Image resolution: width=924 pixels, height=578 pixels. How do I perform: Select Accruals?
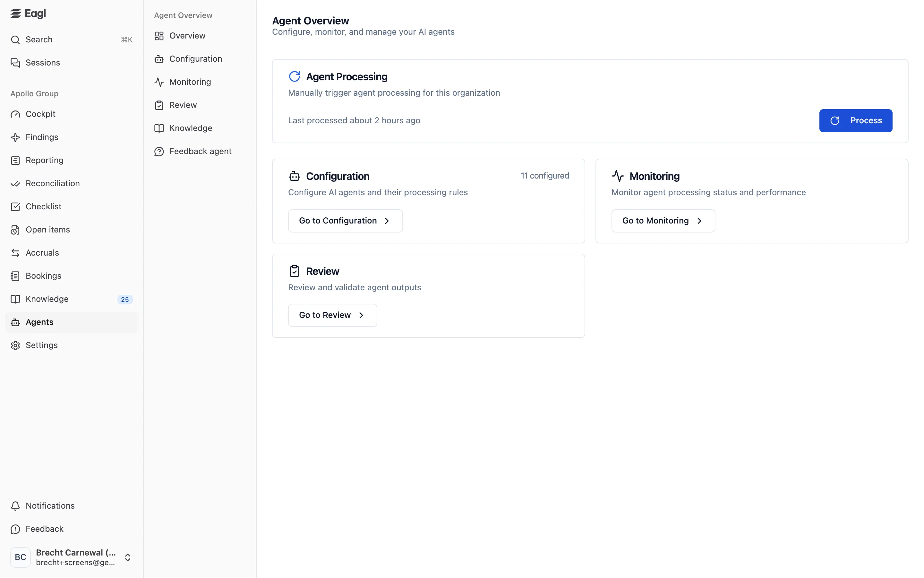point(72,253)
